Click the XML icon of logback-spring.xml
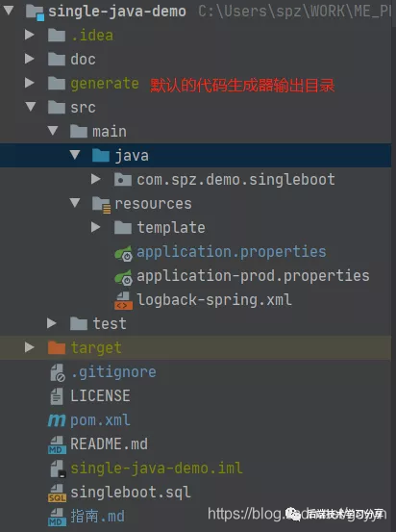396x532 pixels. point(123,300)
